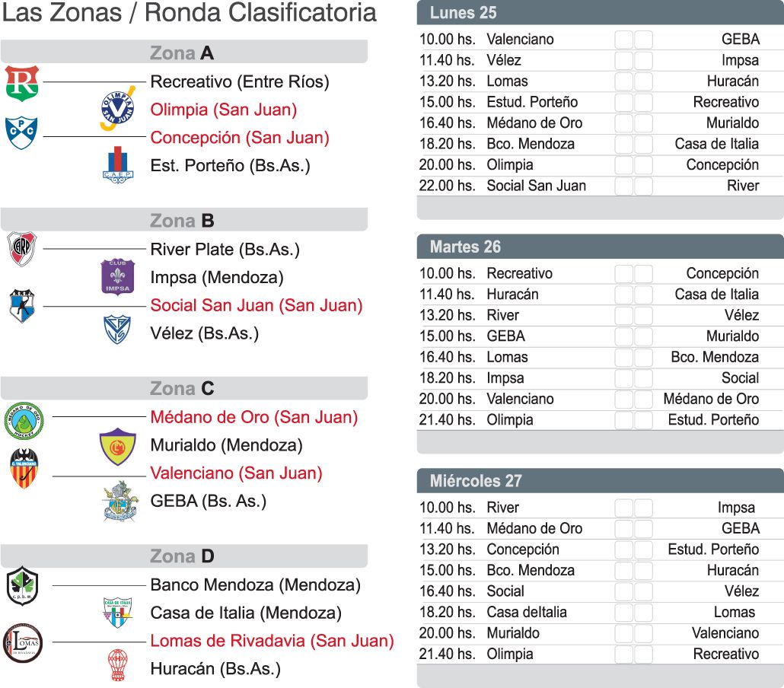The height and width of the screenshot is (688, 784).
Task: Click first score box for Valenciano–GEBA on Lunes
Action: pos(624,40)
